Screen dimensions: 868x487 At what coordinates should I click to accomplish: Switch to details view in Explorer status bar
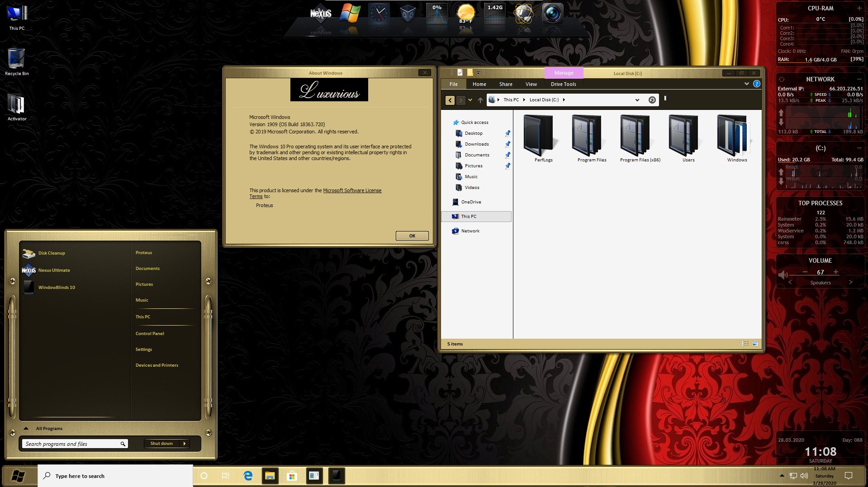coord(745,344)
